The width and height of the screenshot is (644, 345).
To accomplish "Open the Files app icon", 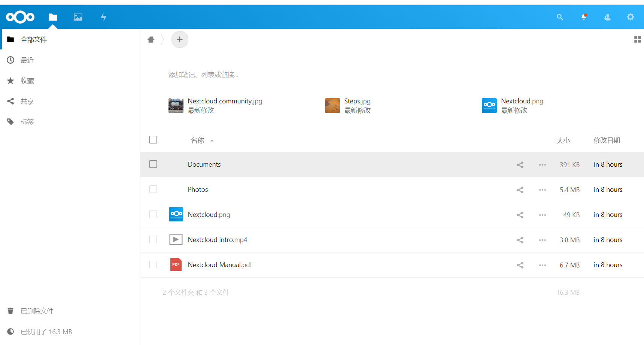I will point(53,17).
